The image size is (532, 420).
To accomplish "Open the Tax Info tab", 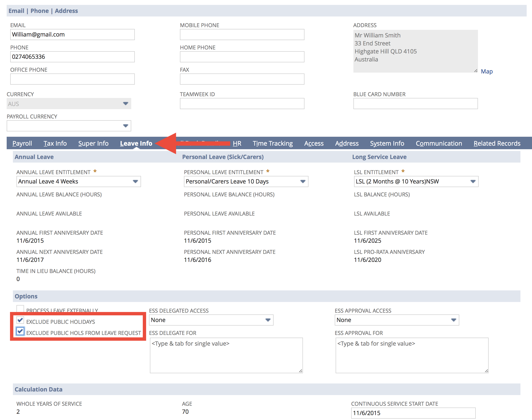I will pos(55,143).
